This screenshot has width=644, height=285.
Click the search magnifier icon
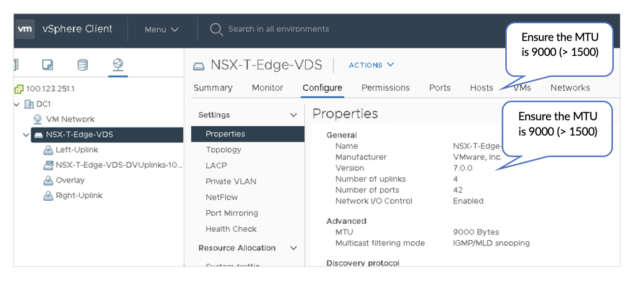pyautogui.click(x=216, y=29)
